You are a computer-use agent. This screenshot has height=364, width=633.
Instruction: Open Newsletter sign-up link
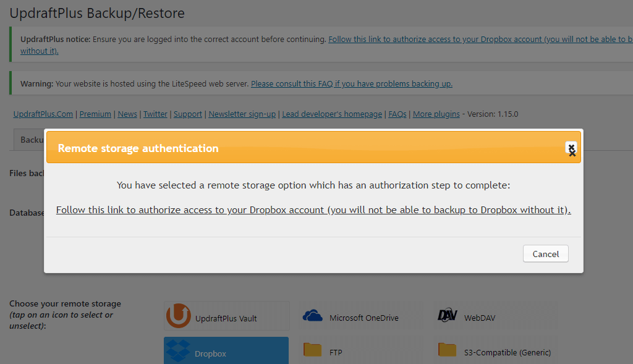pyautogui.click(x=242, y=114)
